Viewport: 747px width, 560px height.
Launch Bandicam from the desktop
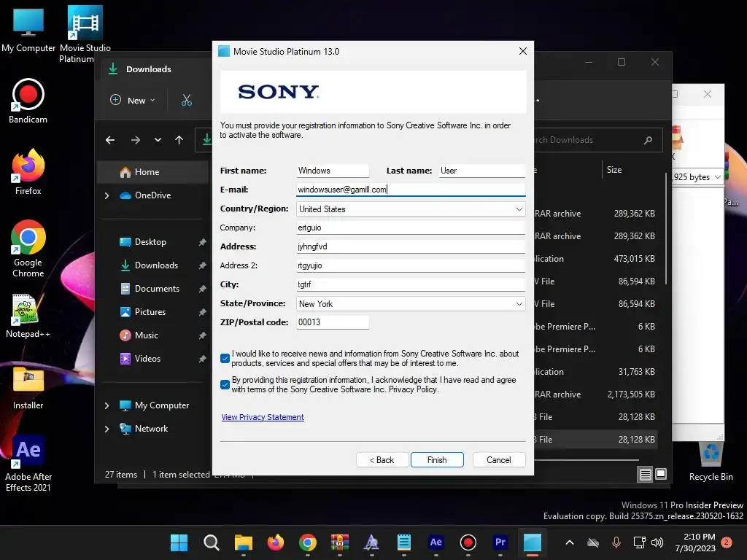(28, 101)
